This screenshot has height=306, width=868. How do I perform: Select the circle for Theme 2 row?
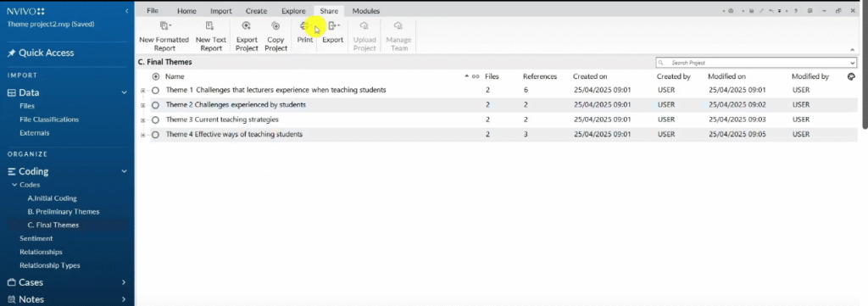(156, 104)
